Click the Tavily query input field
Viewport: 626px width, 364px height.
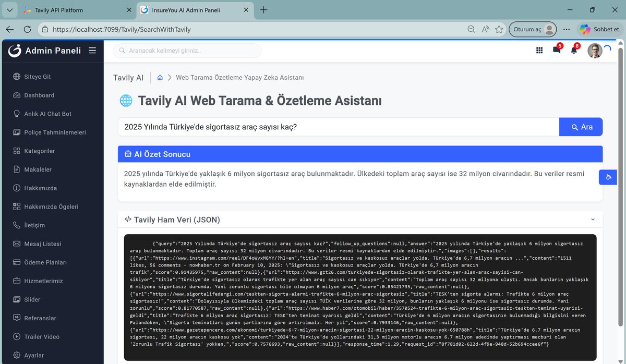(339, 127)
